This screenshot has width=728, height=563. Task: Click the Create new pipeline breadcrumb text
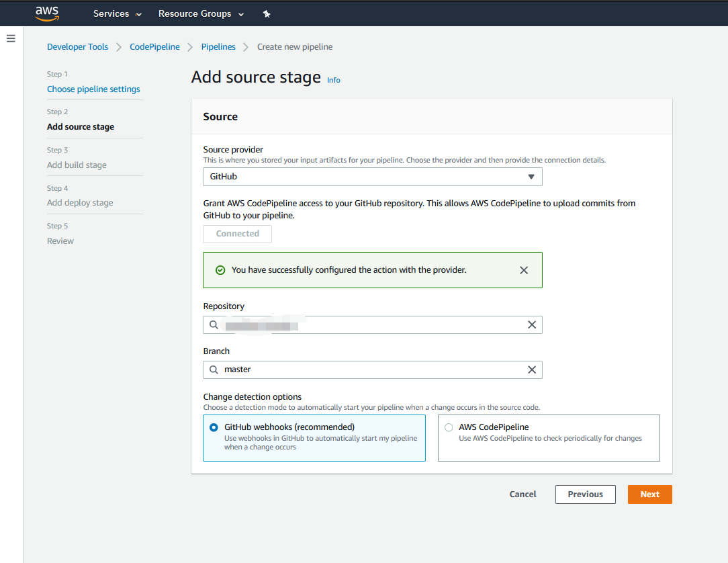pos(295,47)
